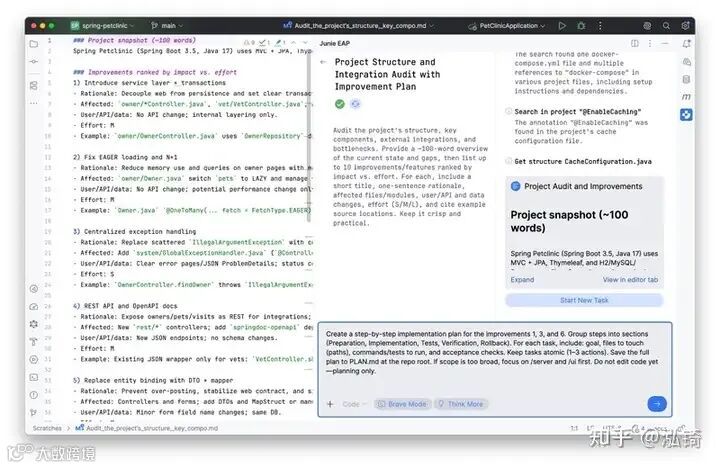Open Search Everywhere magnifier icon
720x468 pixels.
point(666,26)
